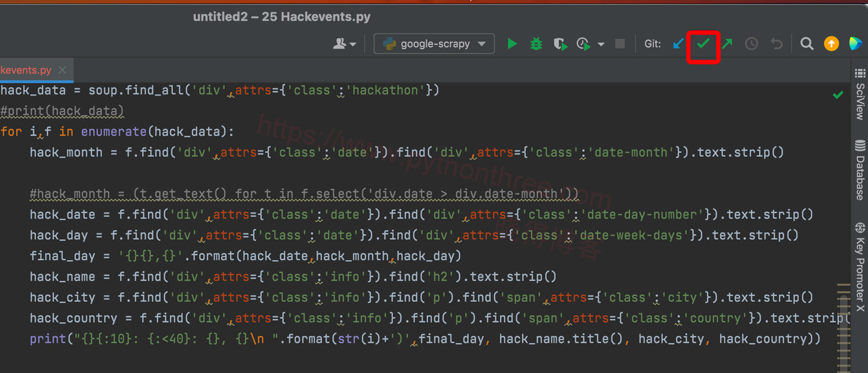This screenshot has height=373, width=868.
Task: Click the 'enumerate' call in for loop
Action: click(x=114, y=131)
